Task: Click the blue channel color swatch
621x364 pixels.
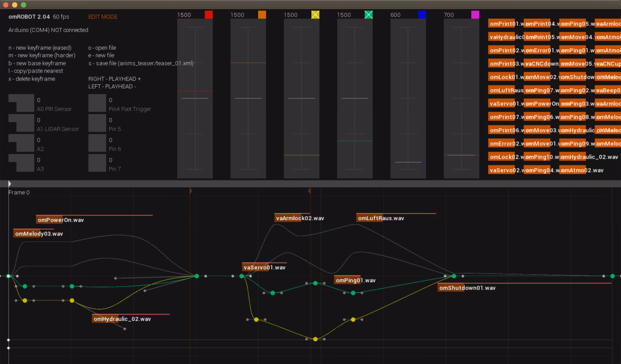Action: pyautogui.click(x=422, y=15)
